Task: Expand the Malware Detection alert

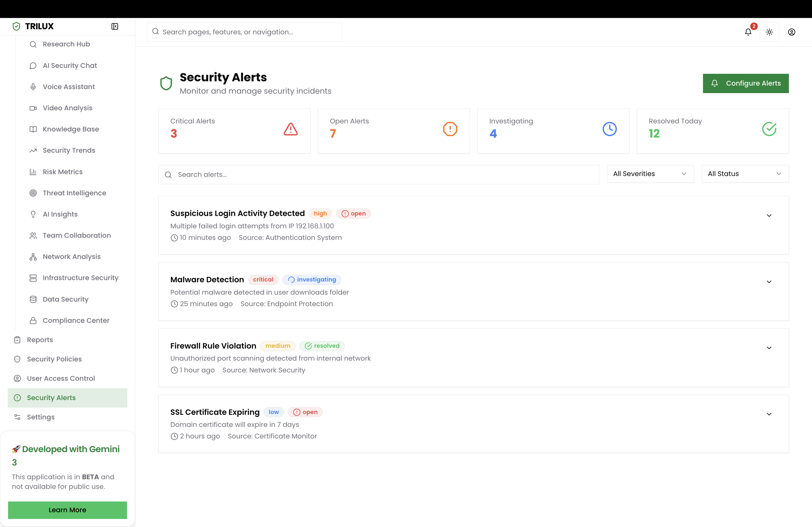Action: coord(769,282)
